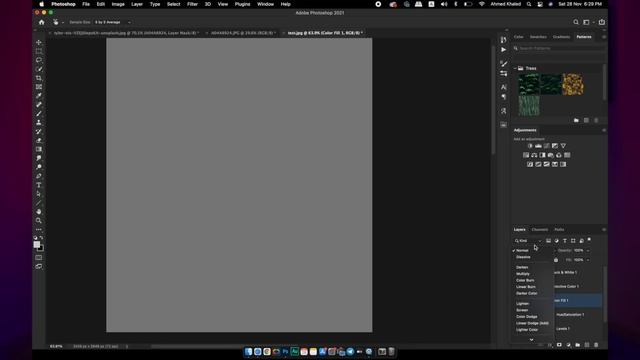Add a Vibrance adjustment
This screenshot has width=640, height=360.
click(x=563, y=146)
